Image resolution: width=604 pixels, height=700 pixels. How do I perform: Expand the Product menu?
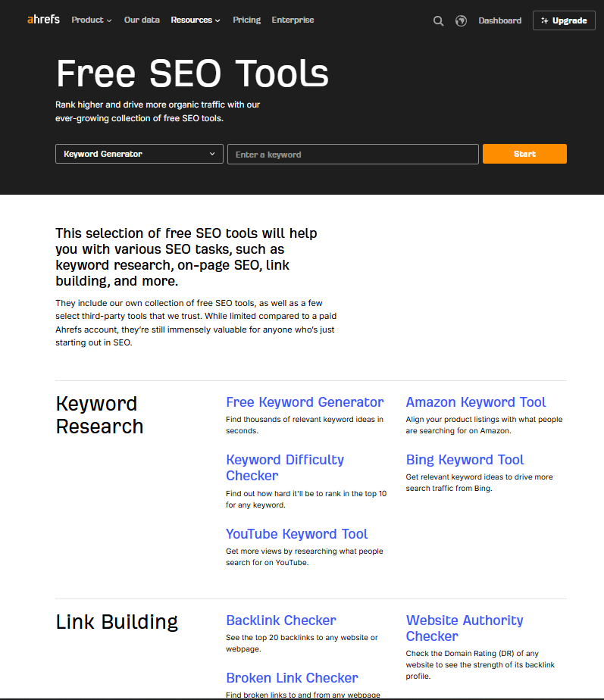point(92,20)
